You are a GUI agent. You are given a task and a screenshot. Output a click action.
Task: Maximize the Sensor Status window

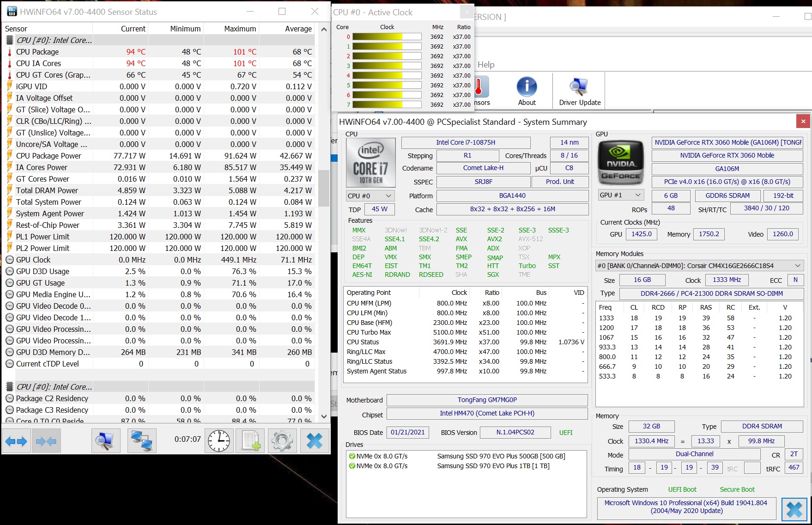282,12
